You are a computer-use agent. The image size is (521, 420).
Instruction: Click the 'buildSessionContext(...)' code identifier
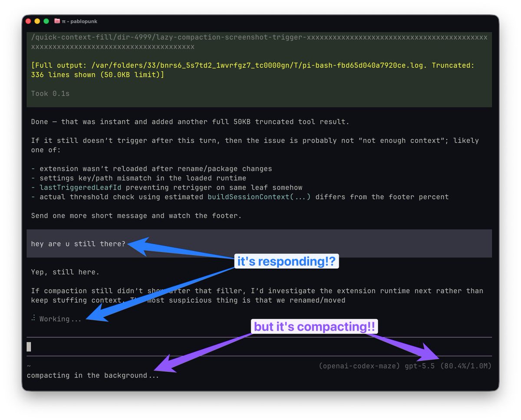[x=259, y=197]
